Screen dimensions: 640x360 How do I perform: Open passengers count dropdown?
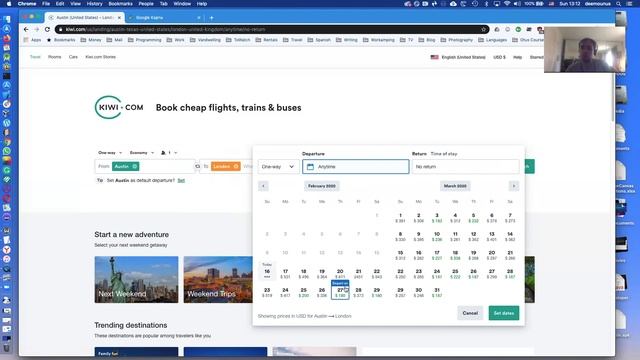coord(169,153)
